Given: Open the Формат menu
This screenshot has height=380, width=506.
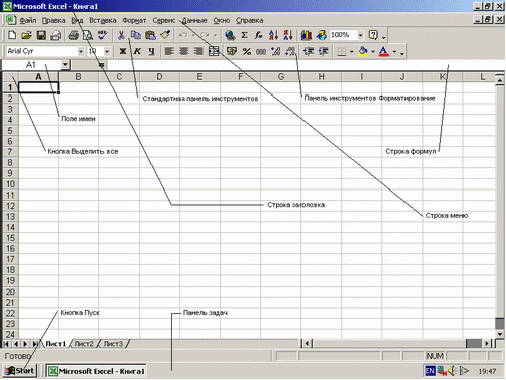Looking at the screenshot, I should tap(134, 21).
